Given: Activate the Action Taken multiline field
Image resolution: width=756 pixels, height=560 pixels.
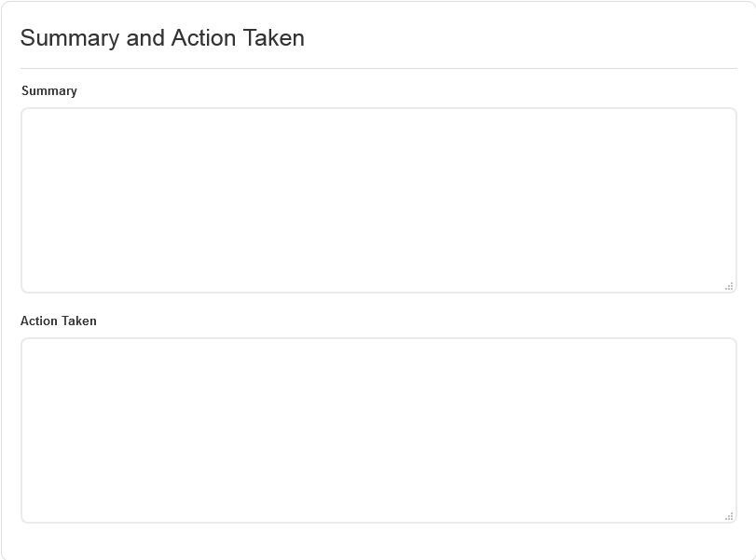Looking at the screenshot, I should coord(378,430).
